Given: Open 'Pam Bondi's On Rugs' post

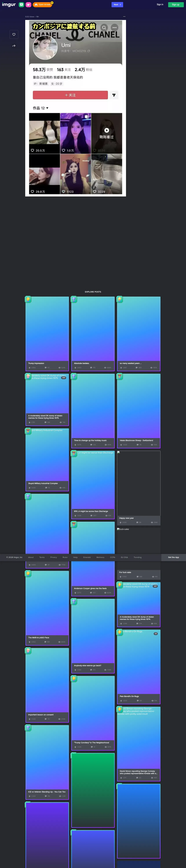Looking at the screenshot, I should coord(139,667).
